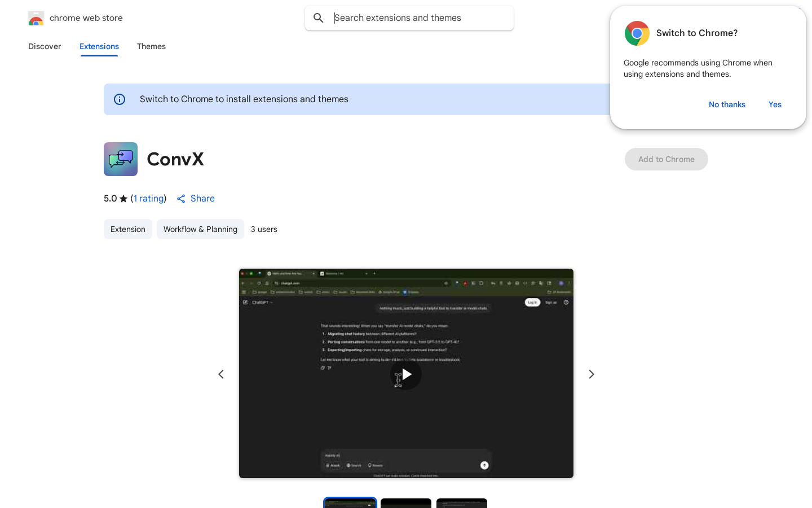
Task: Click the Add to Chrome button
Action: pos(667,159)
